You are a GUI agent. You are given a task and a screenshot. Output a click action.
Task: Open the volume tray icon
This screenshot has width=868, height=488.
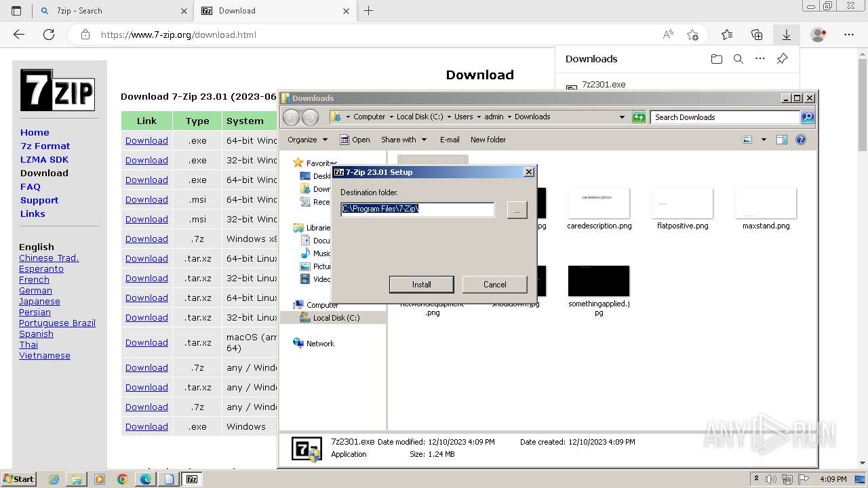click(x=772, y=479)
